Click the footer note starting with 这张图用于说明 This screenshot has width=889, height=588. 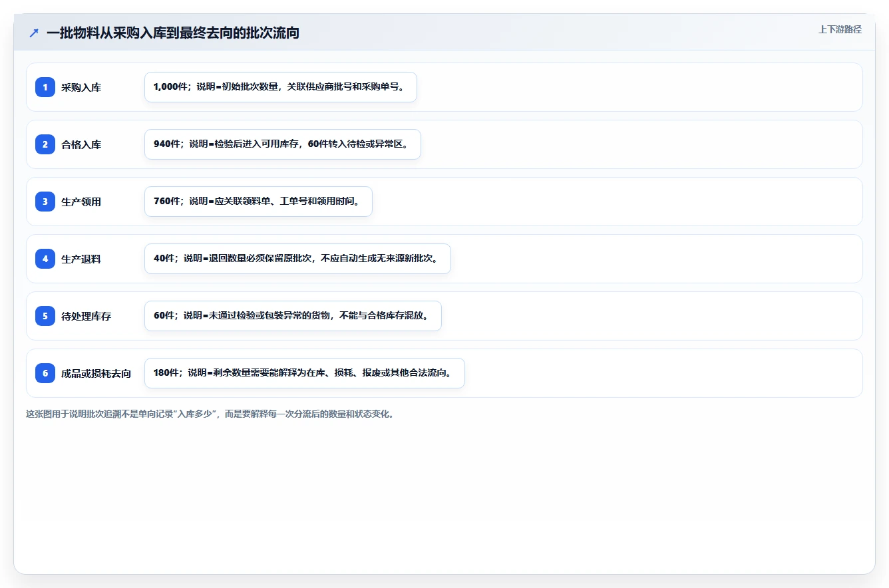pyautogui.click(x=210, y=414)
